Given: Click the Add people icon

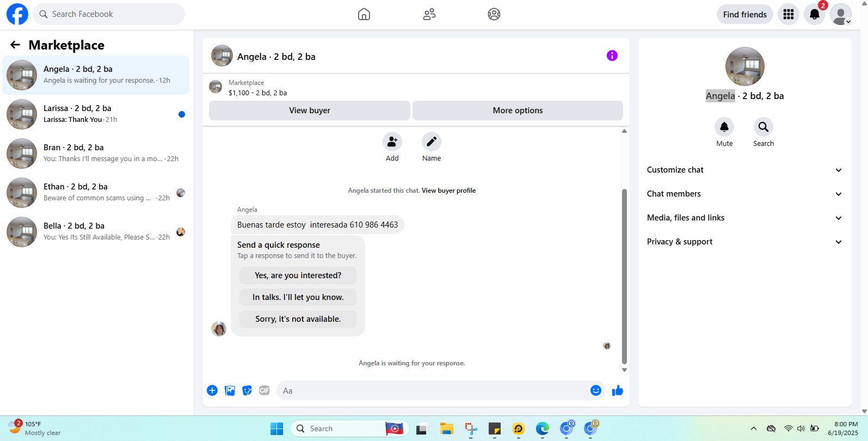Looking at the screenshot, I should tap(392, 142).
